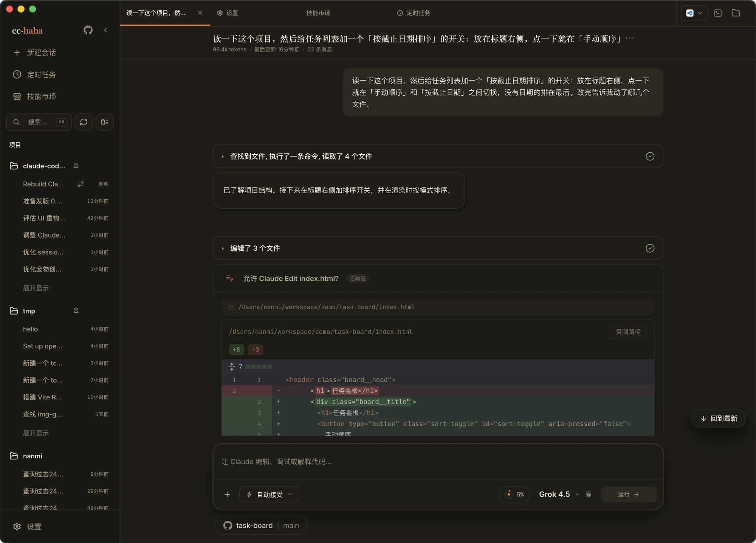Click the 已响应 status badge
This screenshot has height=543, width=756.
pos(358,278)
